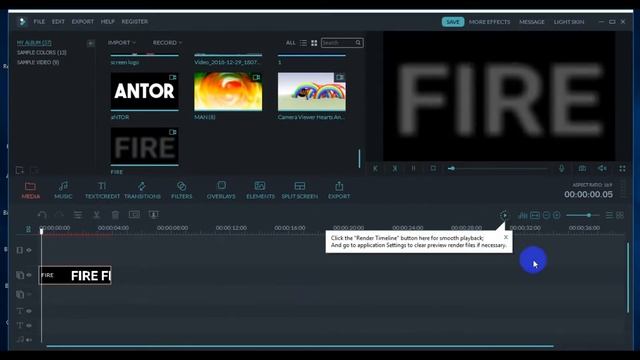This screenshot has width=640, height=360.
Task: Open the Edit settings tool in timeline toolbar
Action: 78,215
